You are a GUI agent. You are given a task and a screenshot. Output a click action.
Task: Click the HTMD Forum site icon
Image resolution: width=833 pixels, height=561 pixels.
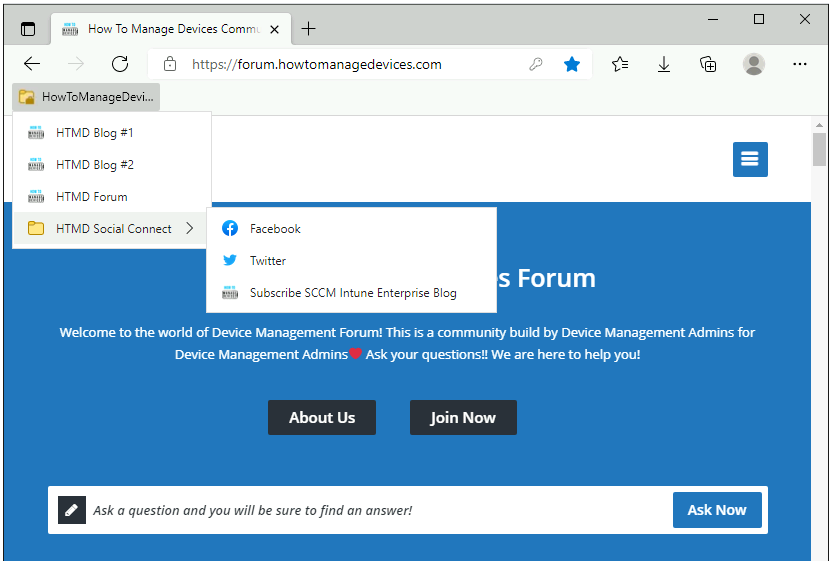click(x=36, y=196)
